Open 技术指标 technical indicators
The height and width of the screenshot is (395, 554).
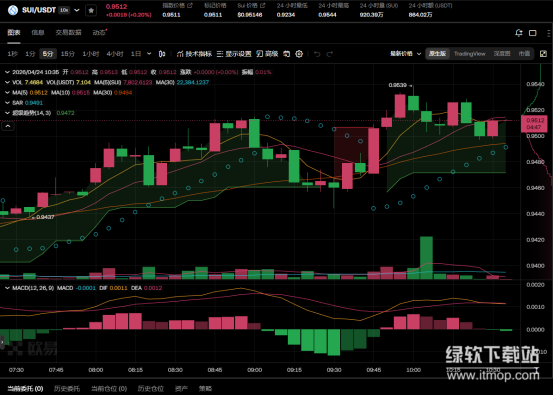(194, 54)
